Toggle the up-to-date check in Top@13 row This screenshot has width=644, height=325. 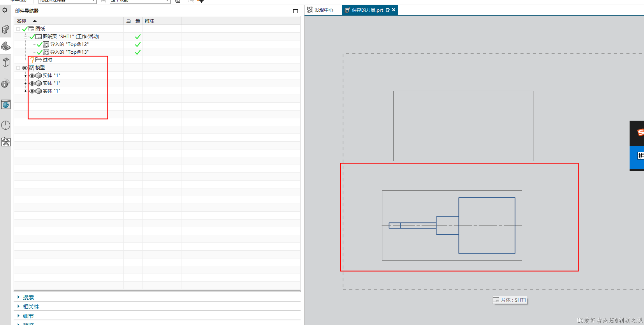click(x=137, y=52)
